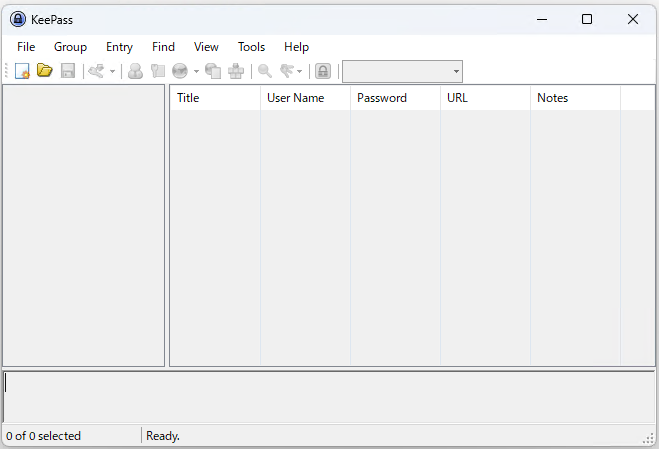659x449 pixels.
Task: Open the Find menu
Action: coord(163,47)
